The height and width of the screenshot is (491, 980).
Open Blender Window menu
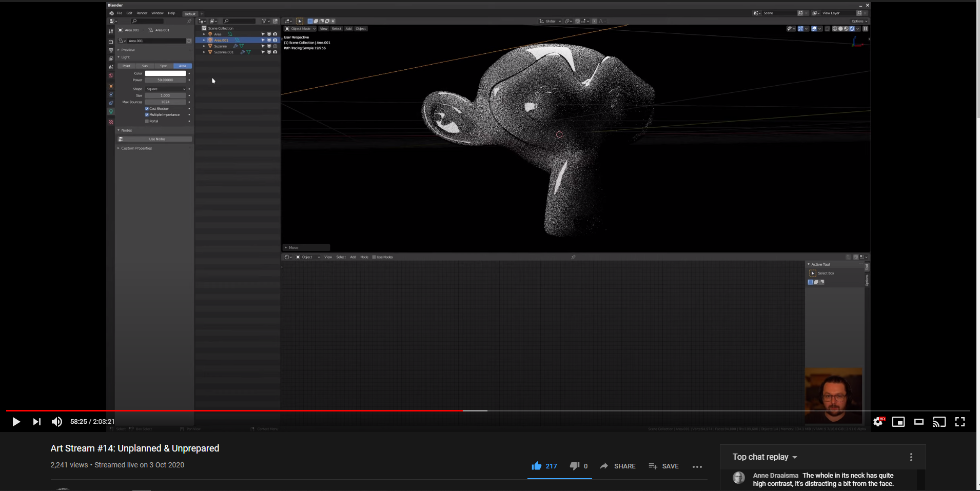point(158,13)
